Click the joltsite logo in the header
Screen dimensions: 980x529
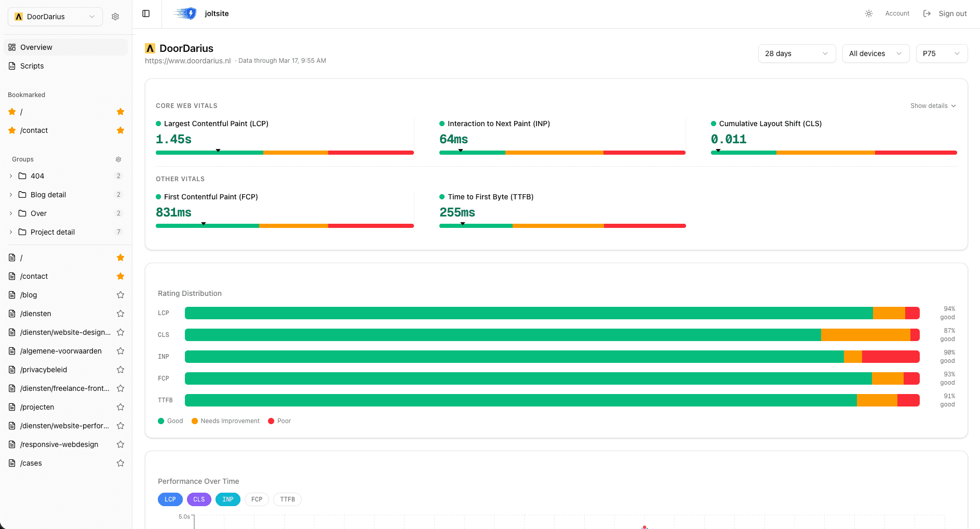coord(185,13)
